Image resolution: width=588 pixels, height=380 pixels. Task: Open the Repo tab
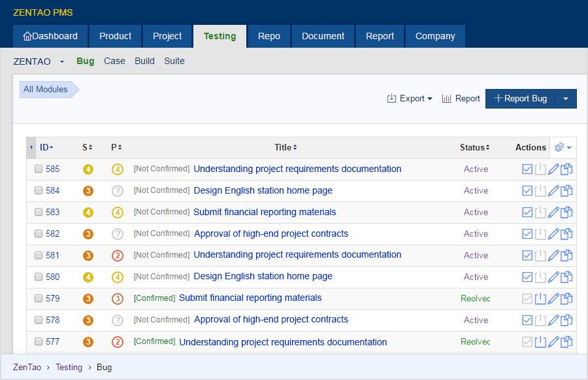269,37
